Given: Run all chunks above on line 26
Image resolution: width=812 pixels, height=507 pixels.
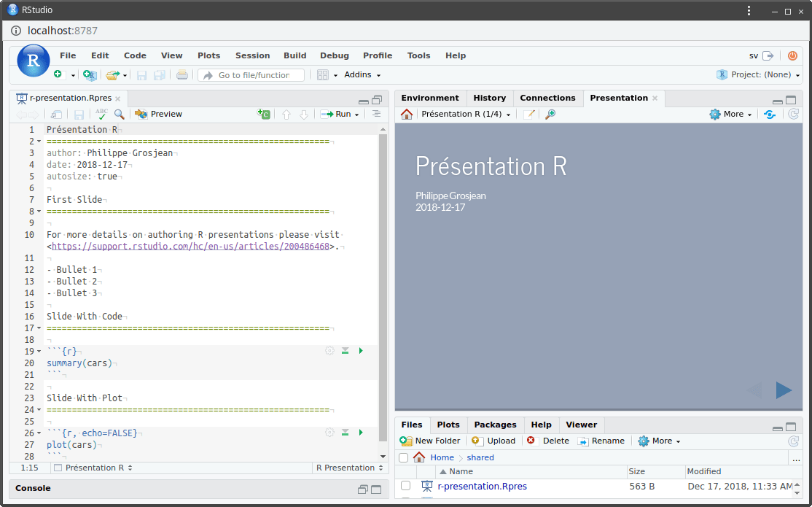Looking at the screenshot, I should (x=345, y=433).
